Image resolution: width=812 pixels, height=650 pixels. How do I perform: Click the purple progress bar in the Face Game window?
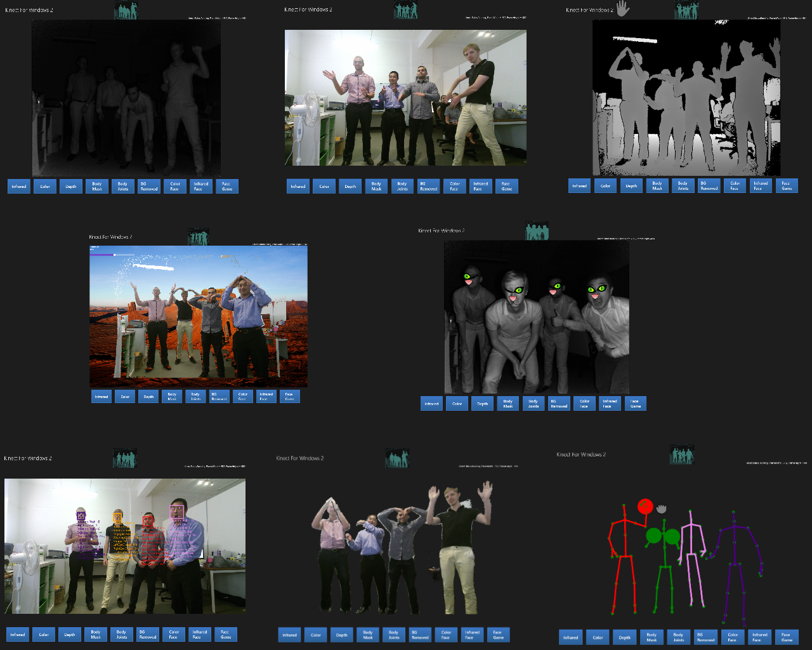pyautogui.click(x=101, y=256)
